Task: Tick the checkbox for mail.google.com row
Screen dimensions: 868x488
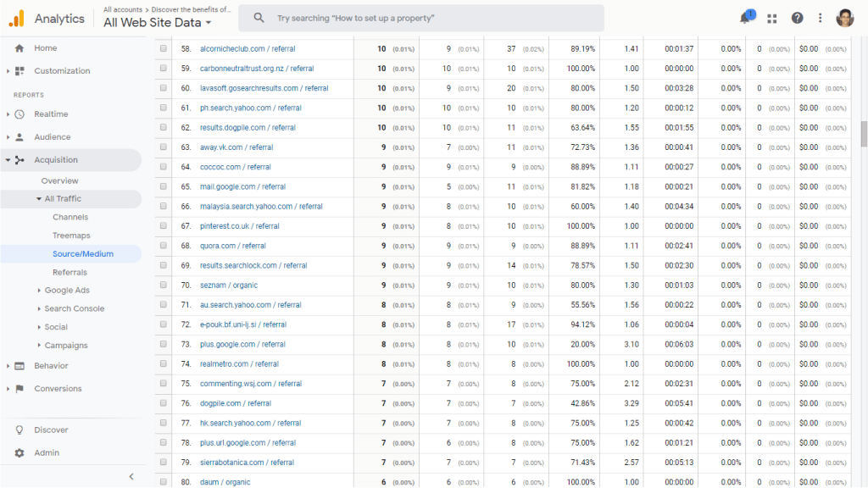Action: (x=164, y=186)
